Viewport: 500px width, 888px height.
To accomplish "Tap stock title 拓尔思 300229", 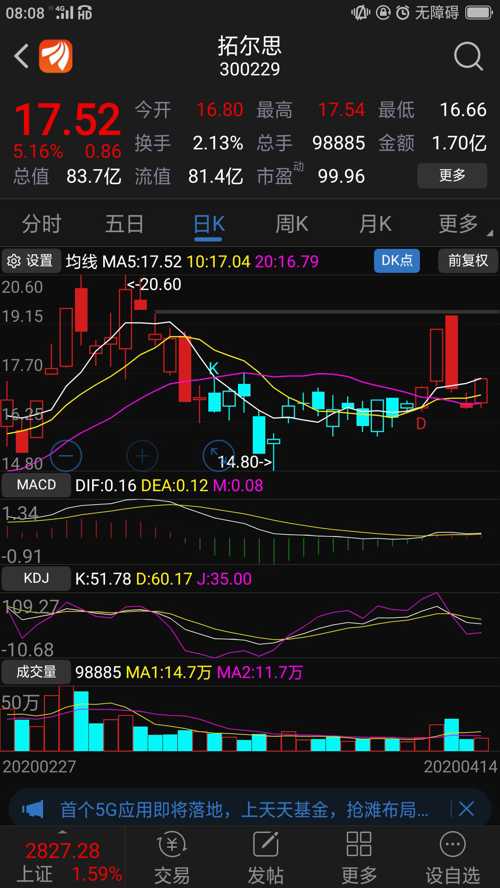I will click(250, 56).
